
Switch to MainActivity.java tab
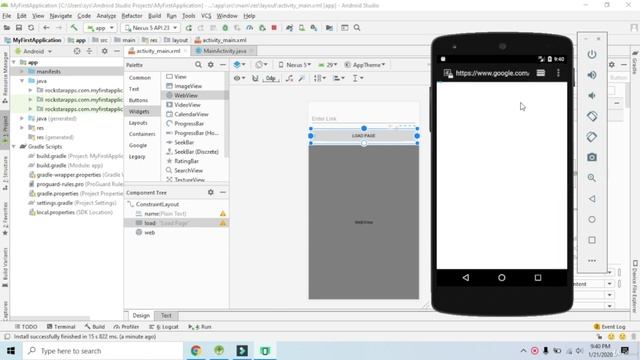pos(224,51)
